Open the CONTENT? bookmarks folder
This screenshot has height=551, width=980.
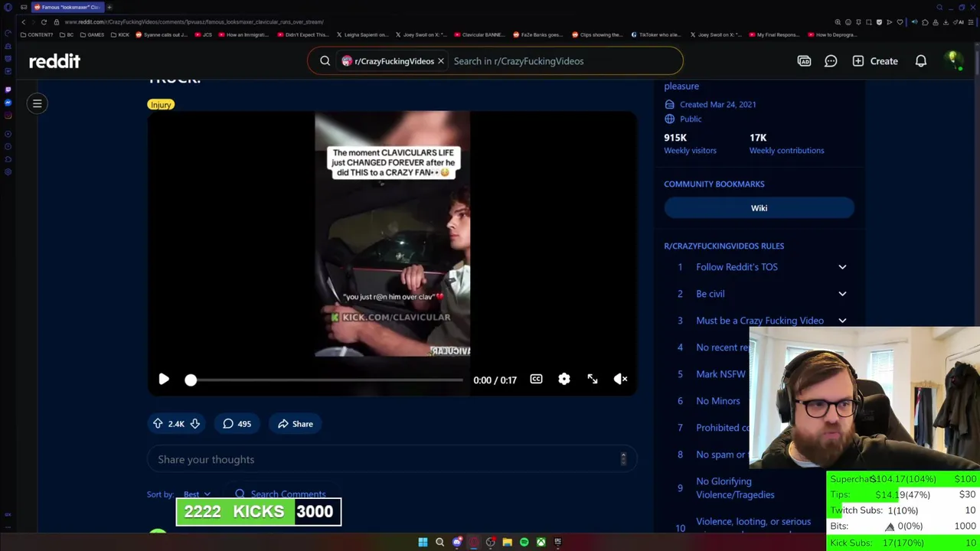(x=38, y=34)
